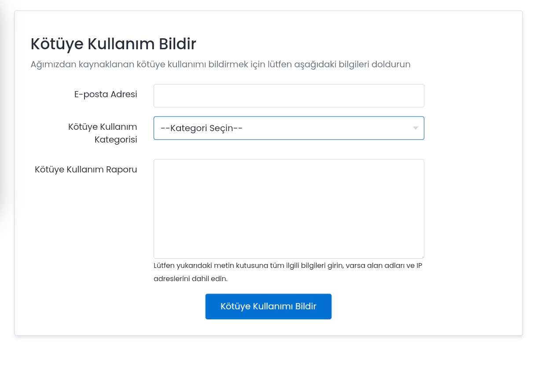Viewport: 537px width, 392px height.
Task: Click the --Kategori Seçin-- placeholder text
Action: click(202, 128)
